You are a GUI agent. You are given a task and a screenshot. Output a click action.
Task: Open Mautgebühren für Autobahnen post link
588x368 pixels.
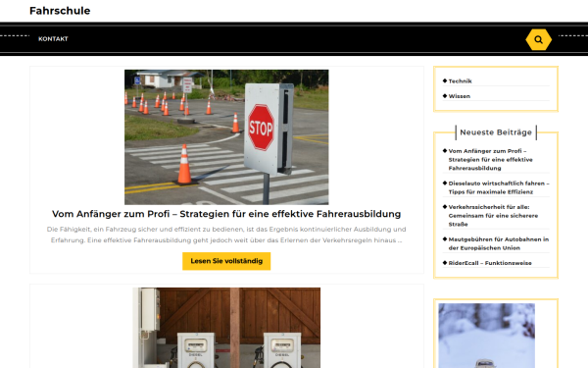pyautogui.click(x=499, y=243)
